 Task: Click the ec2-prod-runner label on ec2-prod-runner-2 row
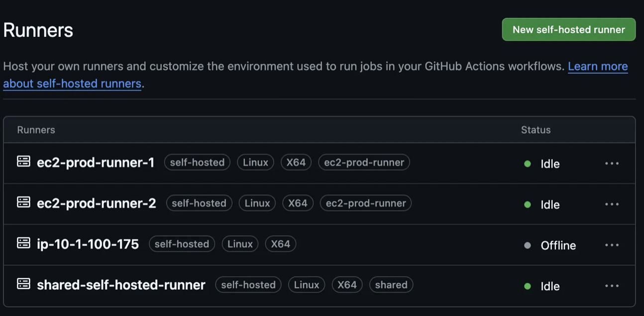click(x=366, y=203)
